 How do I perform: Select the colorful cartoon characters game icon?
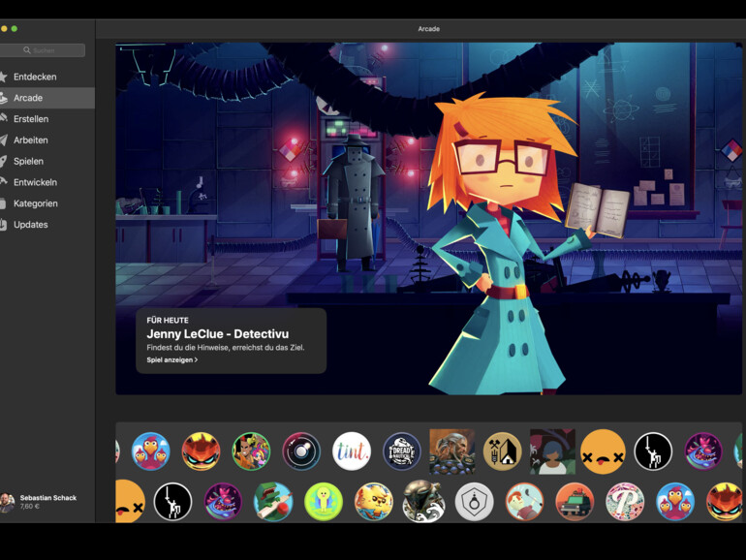(x=251, y=451)
